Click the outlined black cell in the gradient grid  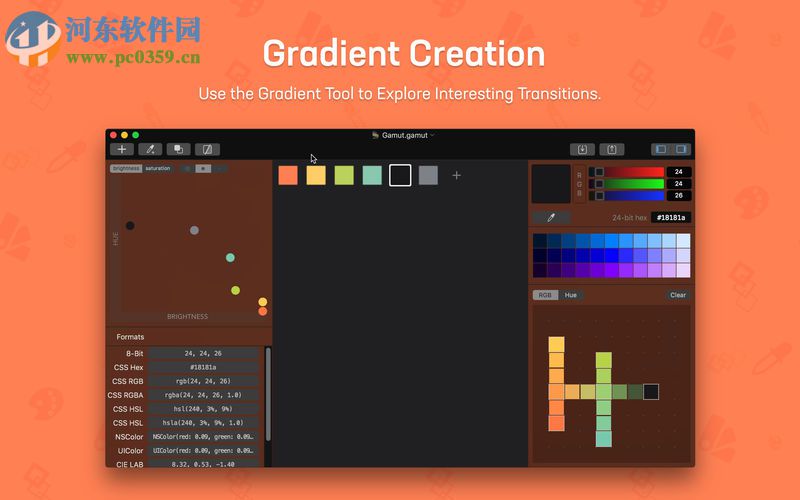click(x=651, y=392)
